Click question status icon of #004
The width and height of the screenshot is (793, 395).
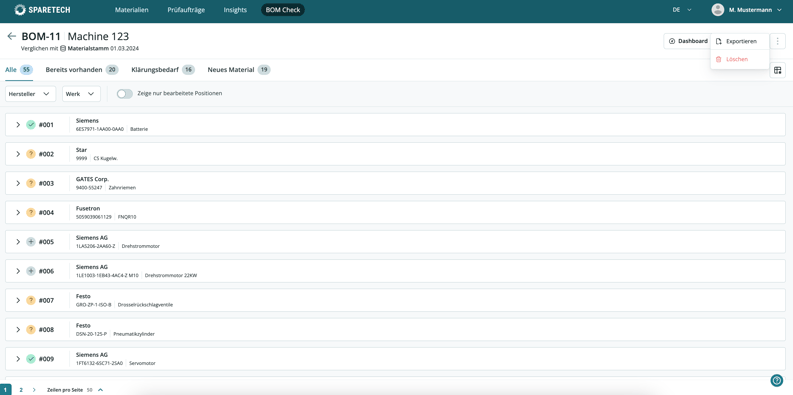(x=31, y=212)
